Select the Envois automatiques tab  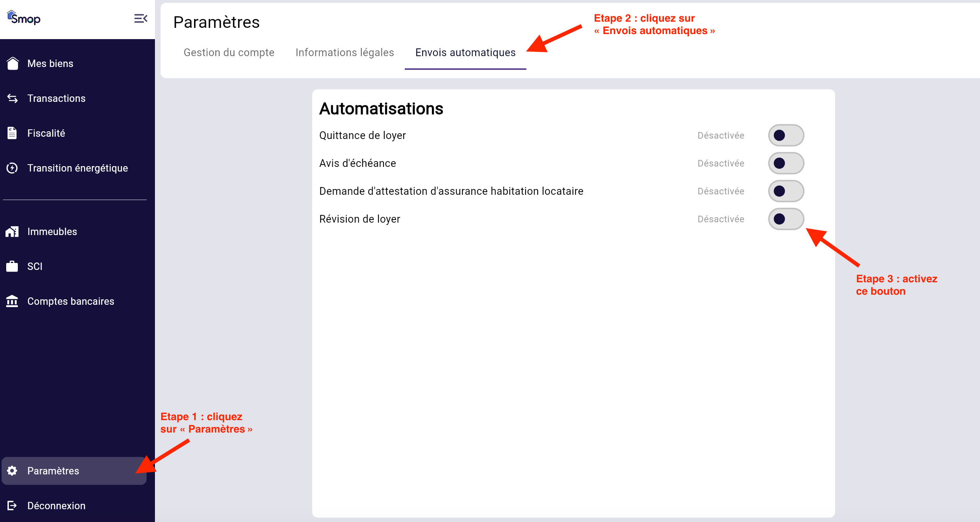pos(465,53)
